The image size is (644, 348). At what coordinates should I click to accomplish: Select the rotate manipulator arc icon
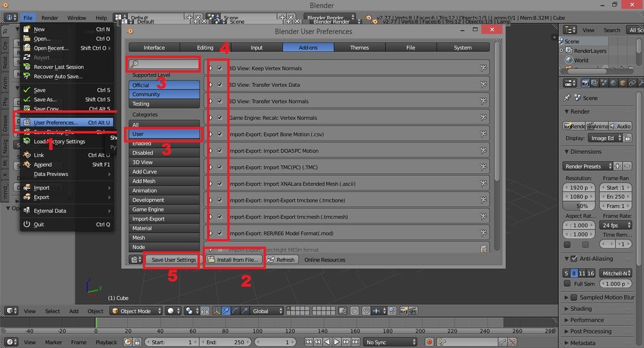pos(235,311)
